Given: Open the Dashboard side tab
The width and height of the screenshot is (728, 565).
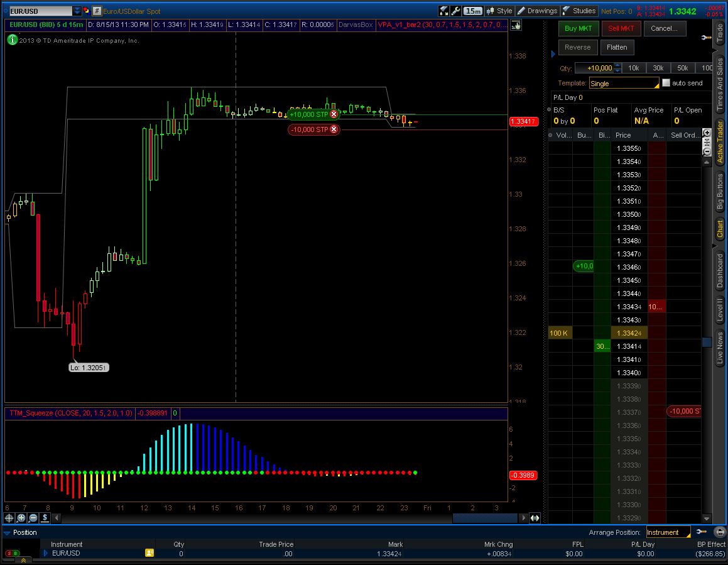Looking at the screenshot, I should 720,271.
